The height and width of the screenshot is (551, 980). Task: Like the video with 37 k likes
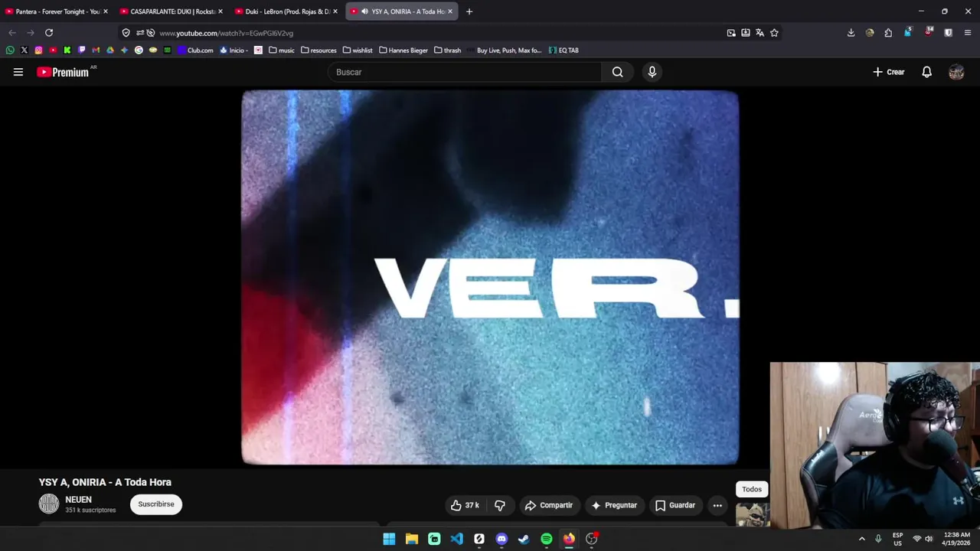(465, 505)
